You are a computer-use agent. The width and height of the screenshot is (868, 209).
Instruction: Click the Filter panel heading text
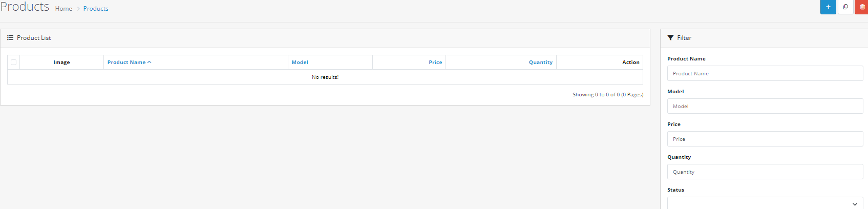(x=684, y=38)
